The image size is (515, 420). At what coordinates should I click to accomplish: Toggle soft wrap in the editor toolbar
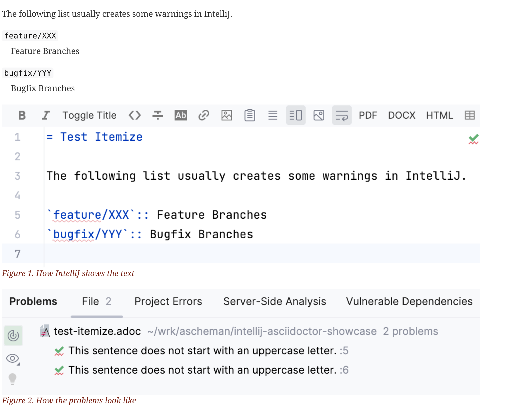[x=342, y=115]
